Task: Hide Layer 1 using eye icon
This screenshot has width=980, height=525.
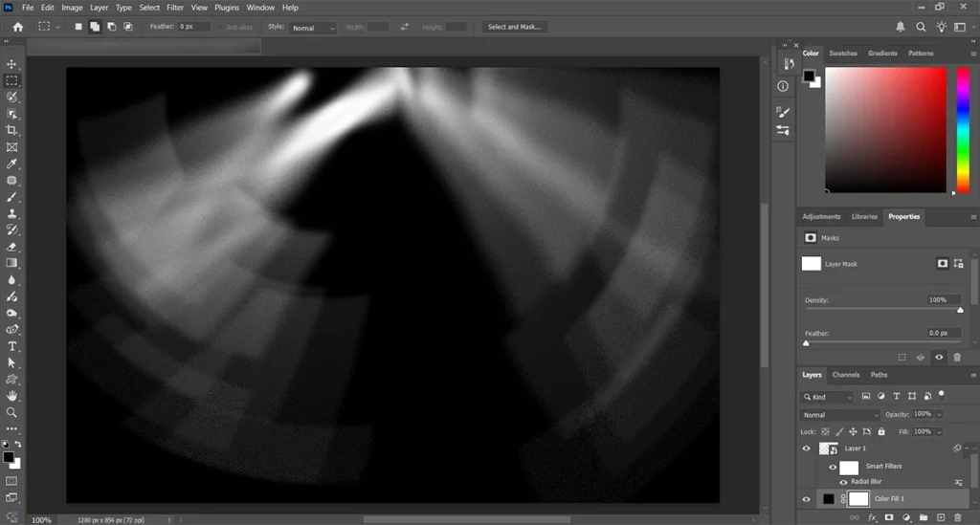Action: point(806,448)
